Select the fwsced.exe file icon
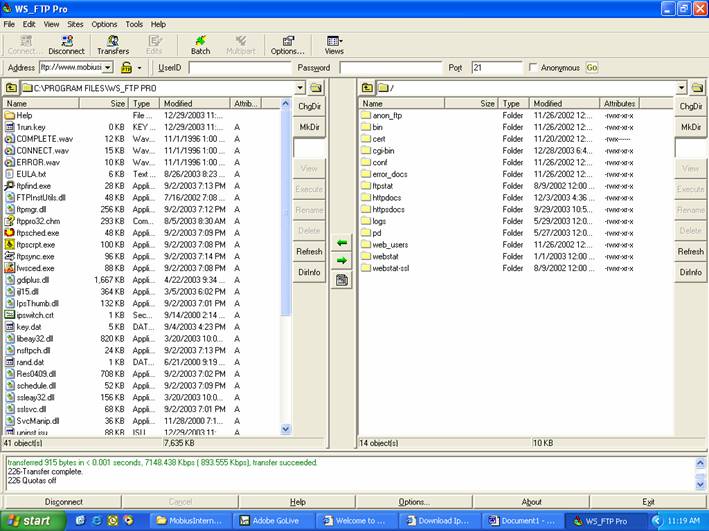Screen dimensions: 709x531 (x=9, y=268)
